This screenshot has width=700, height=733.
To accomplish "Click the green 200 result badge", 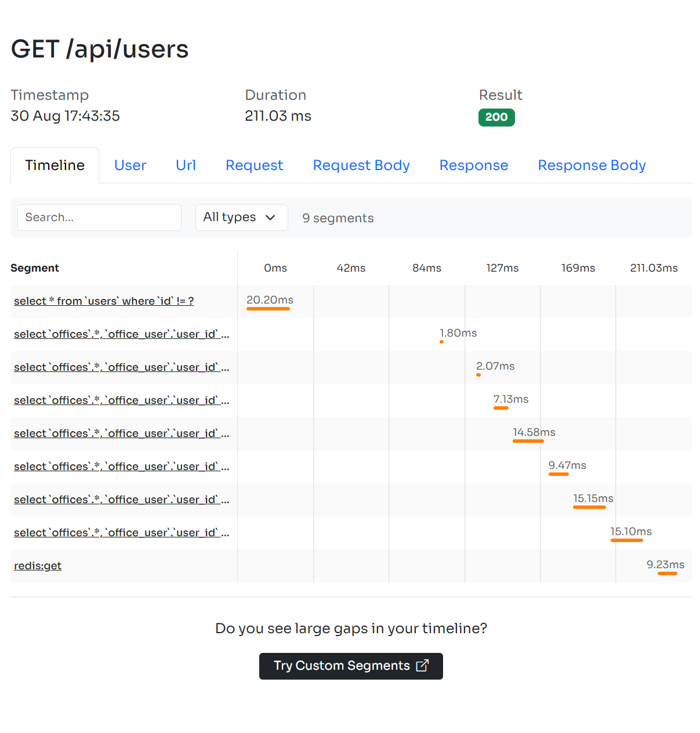I will 496,117.
